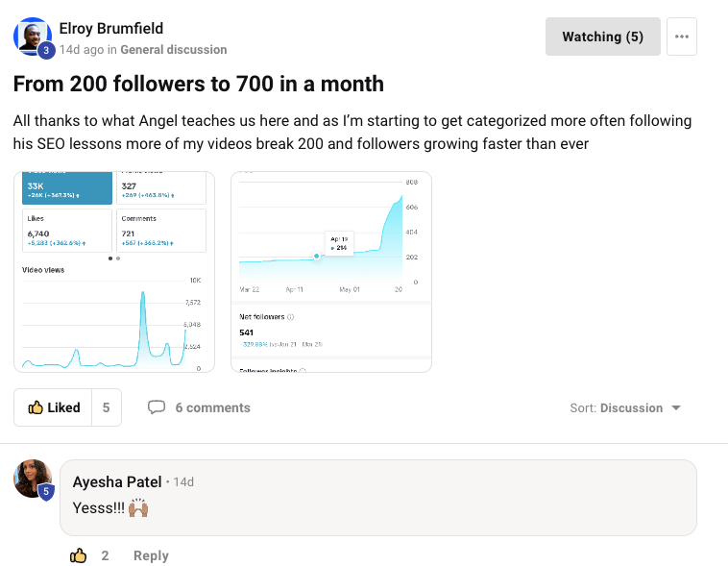Show who liked via the 5 count

pos(107,407)
